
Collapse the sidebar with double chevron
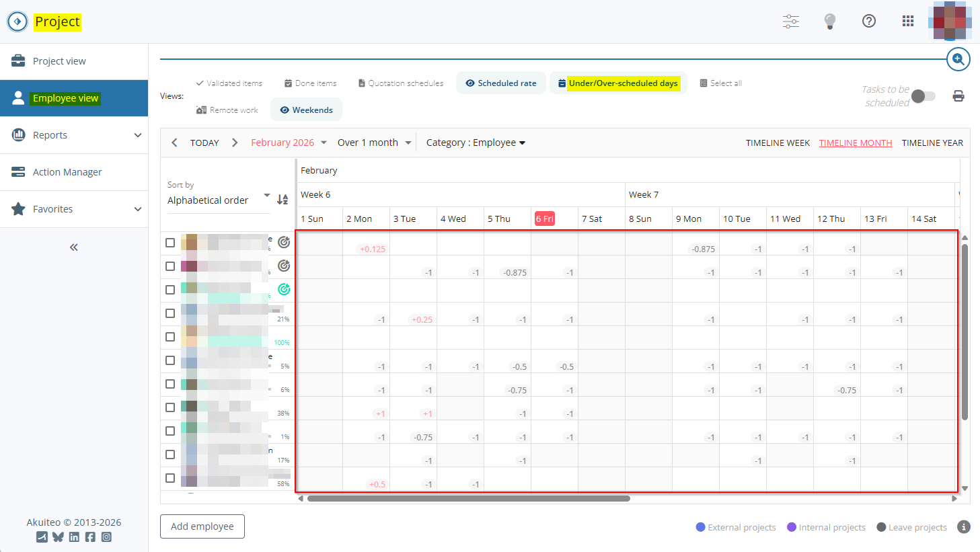[74, 247]
